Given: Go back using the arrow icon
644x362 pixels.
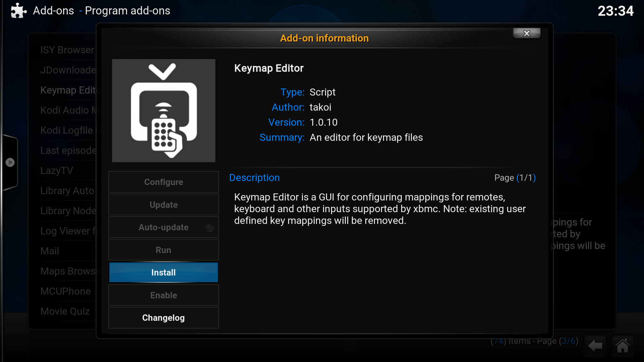Looking at the screenshot, I should coord(595,346).
